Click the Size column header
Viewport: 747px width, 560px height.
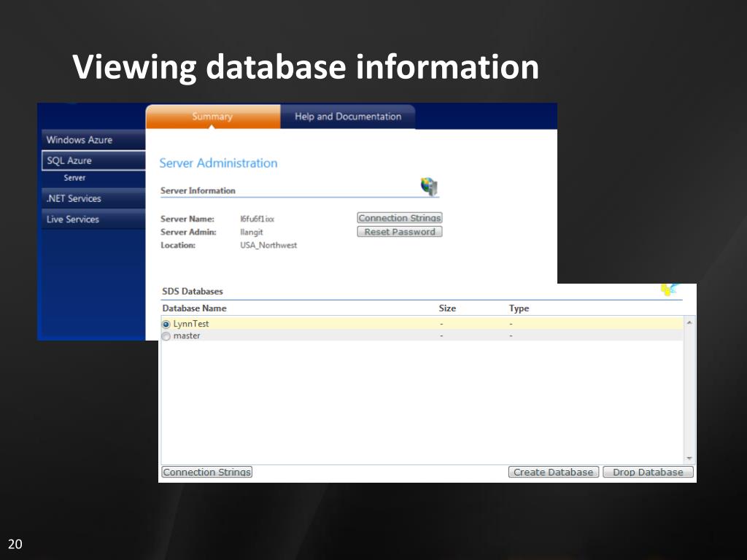[x=447, y=308]
